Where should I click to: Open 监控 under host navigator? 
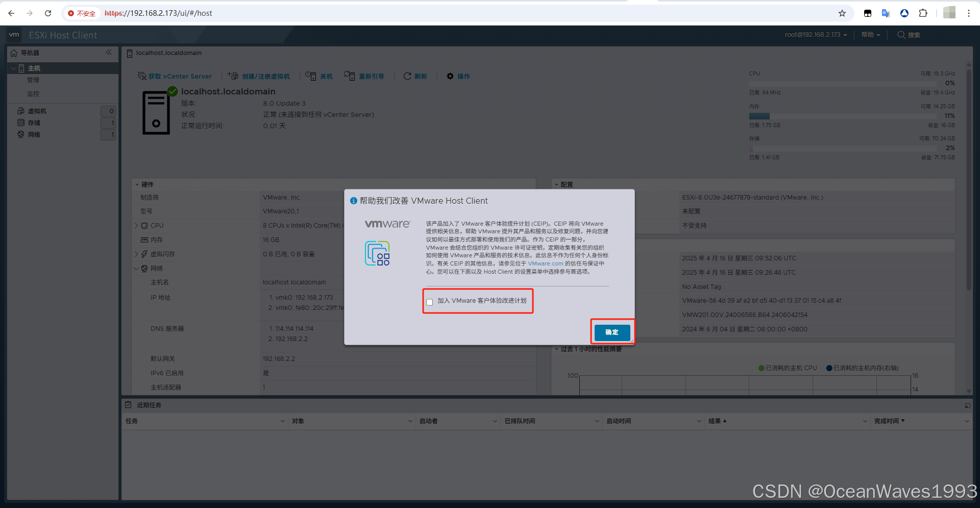tap(33, 94)
